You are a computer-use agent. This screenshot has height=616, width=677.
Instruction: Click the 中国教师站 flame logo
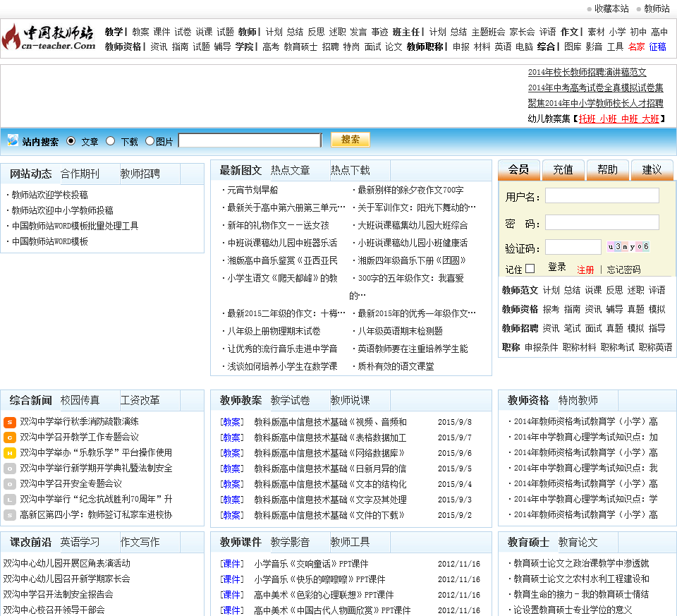(x=49, y=37)
